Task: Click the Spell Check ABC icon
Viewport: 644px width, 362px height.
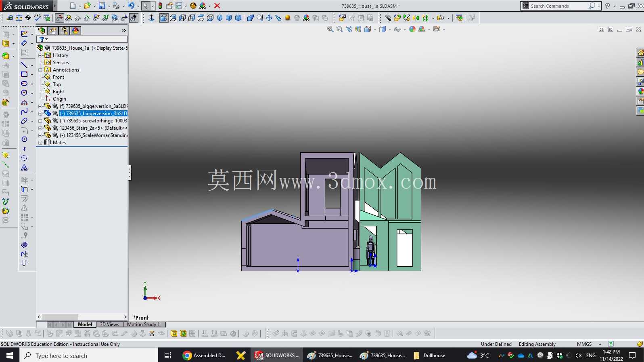Action: click(x=38, y=17)
